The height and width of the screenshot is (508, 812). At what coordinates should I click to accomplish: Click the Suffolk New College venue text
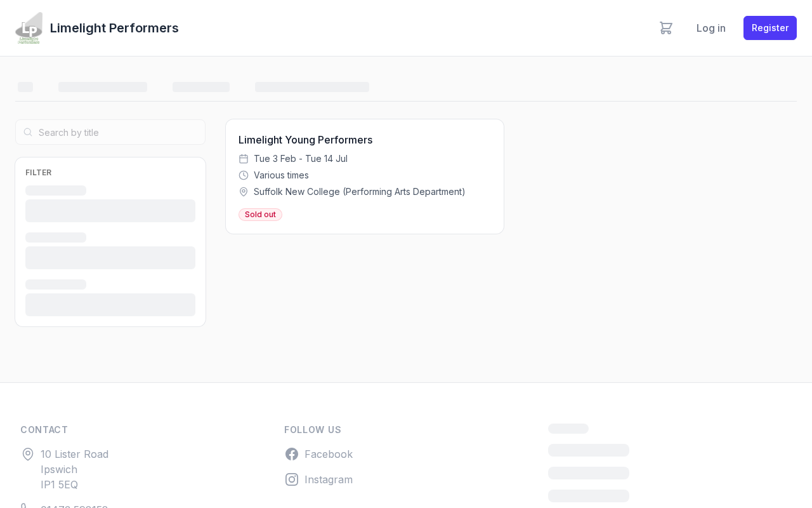coord(360,192)
